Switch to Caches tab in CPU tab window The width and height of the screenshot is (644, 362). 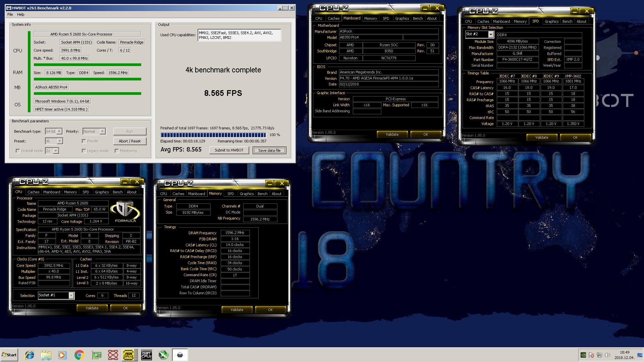[x=33, y=192]
